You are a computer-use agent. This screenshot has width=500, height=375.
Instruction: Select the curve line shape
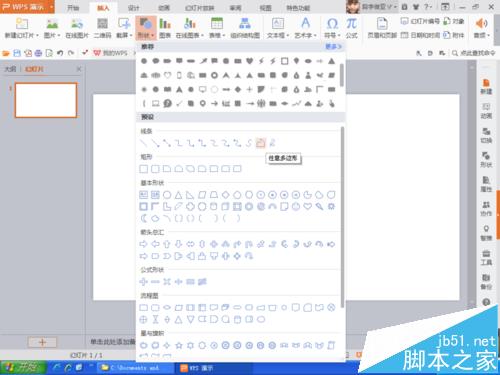coord(249,143)
